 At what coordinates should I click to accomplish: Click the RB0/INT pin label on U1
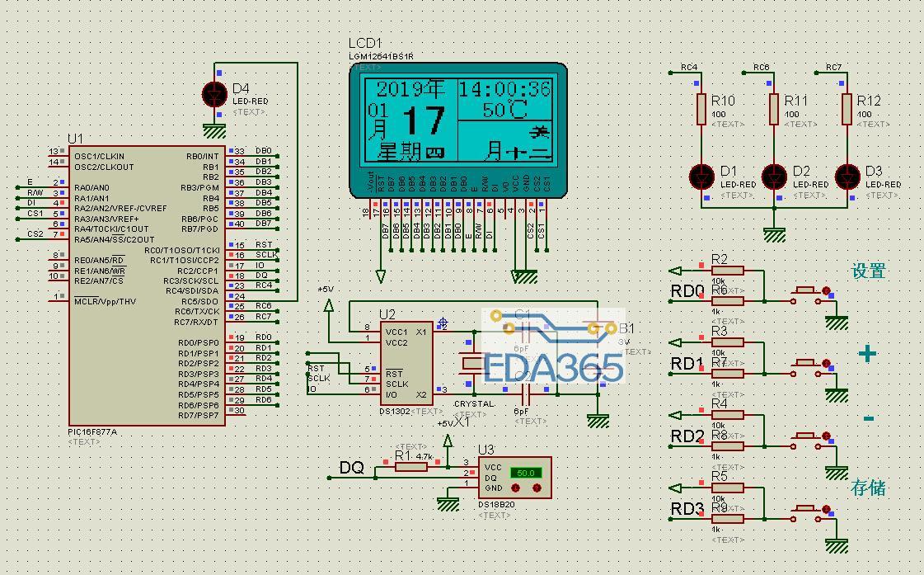pyautogui.click(x=203, y=156)
